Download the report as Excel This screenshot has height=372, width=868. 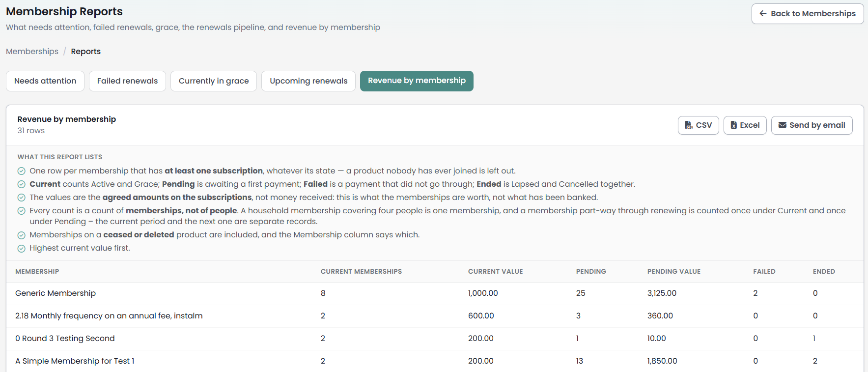coord(745,125)
